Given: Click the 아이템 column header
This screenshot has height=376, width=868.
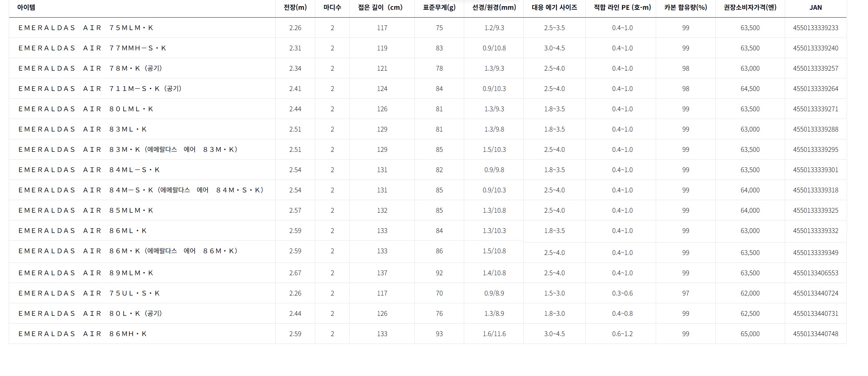Looking at the screenshot, I should tap(26, 7).
